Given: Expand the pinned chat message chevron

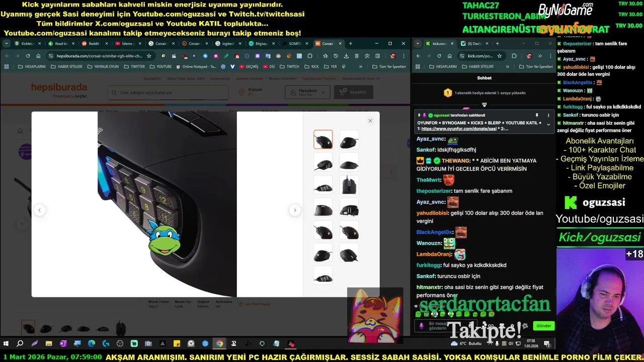Looking at the screenshot, I should tap(548, 124).
